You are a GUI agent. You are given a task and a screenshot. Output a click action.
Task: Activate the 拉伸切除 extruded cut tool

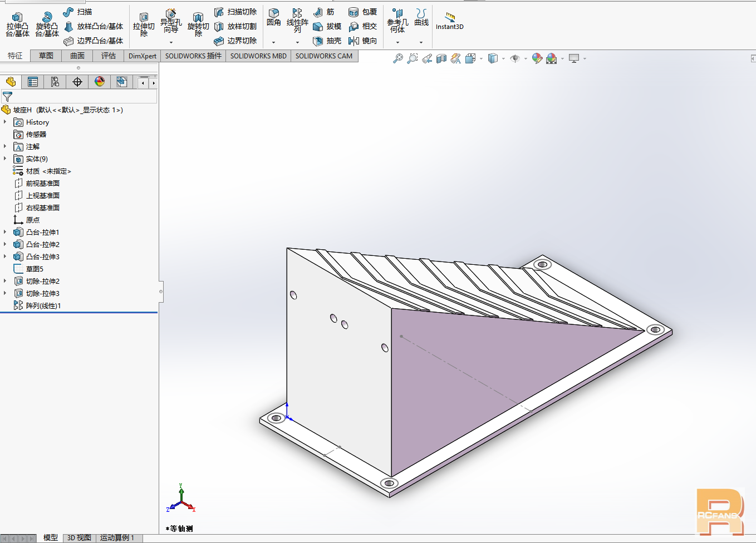point(144,24)
